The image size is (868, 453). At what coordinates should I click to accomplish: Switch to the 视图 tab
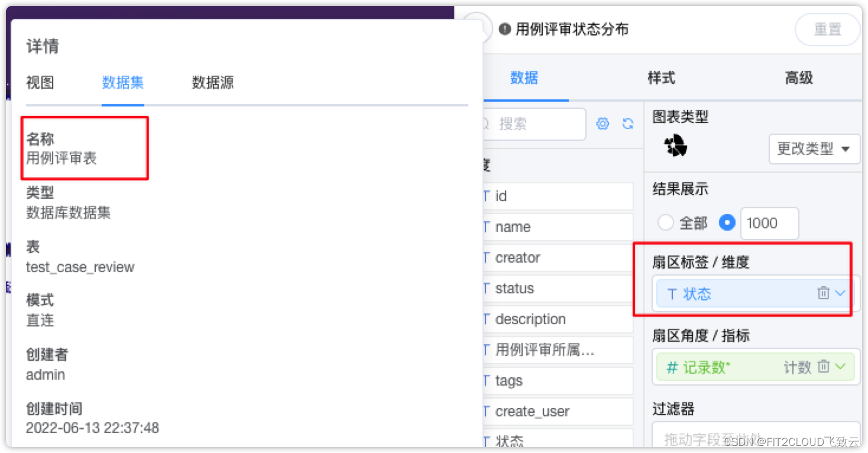(39, 83)
